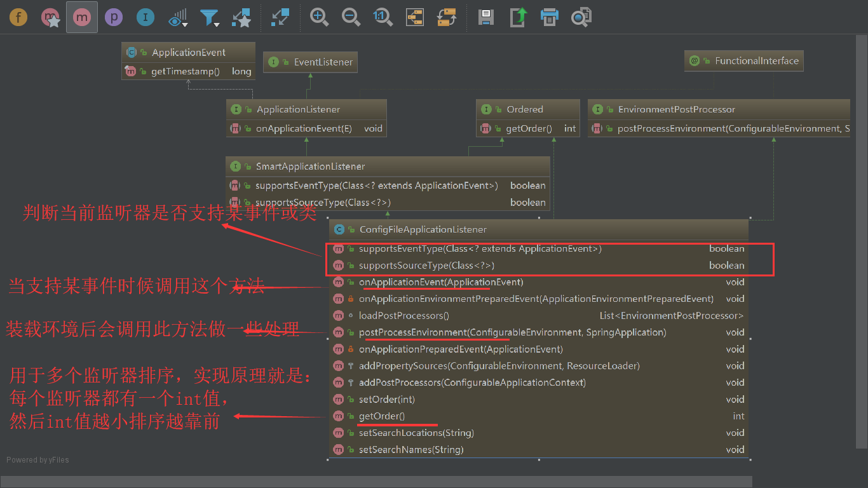Reset diagram to actual size 1:1

(x=383, y=17)
